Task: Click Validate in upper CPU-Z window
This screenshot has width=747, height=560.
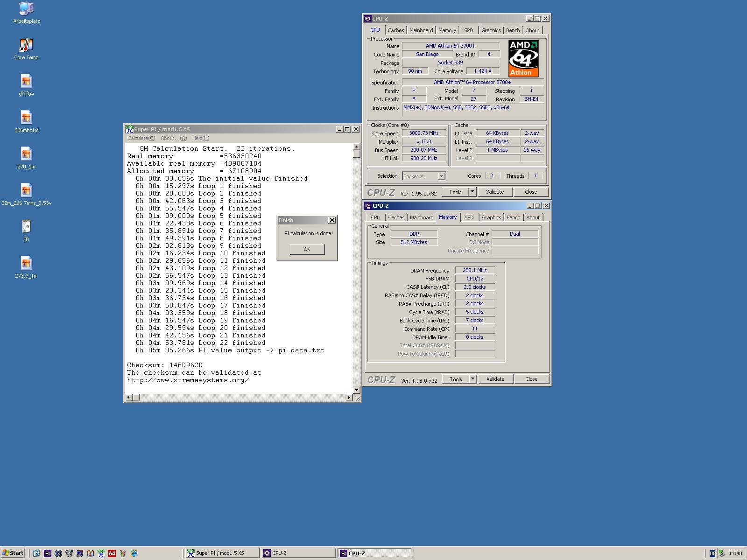Action: pos(495,192)
